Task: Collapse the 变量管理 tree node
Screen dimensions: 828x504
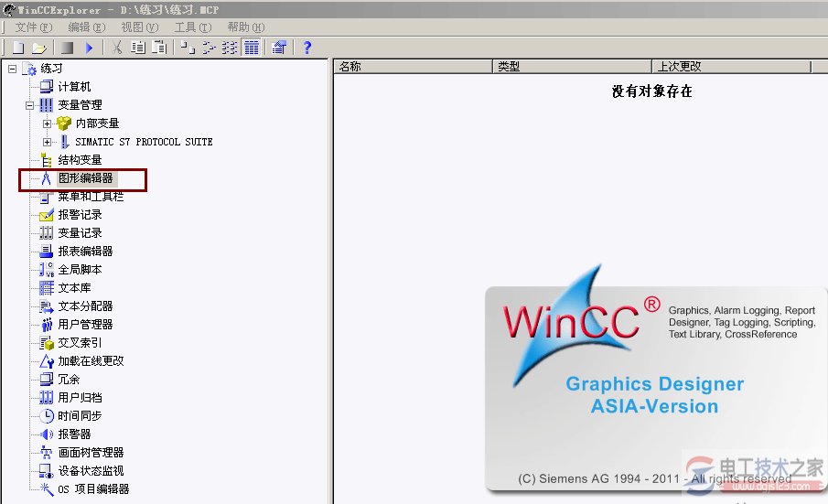Action: click(x=29, y=105)
